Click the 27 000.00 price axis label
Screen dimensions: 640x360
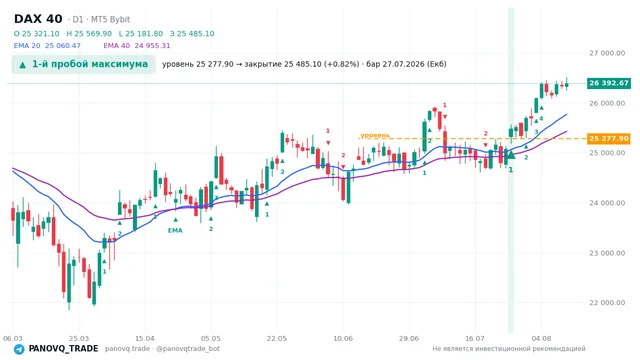pos(607,53)
